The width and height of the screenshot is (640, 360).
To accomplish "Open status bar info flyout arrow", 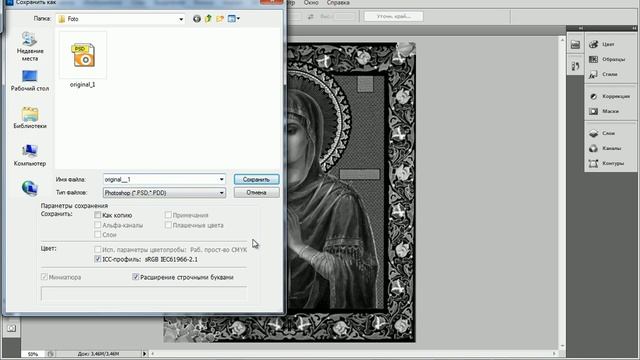I will coord(144,353).
